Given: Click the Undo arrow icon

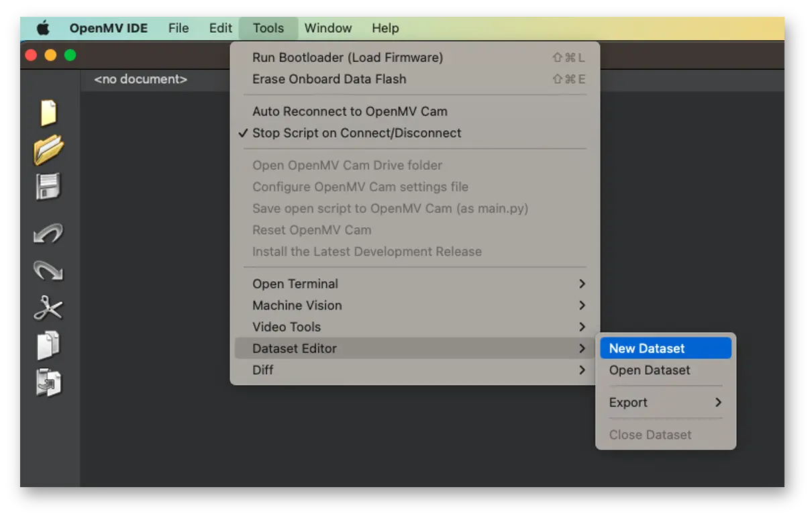Looking at the screenshot, I should click(x=48, y=234).
